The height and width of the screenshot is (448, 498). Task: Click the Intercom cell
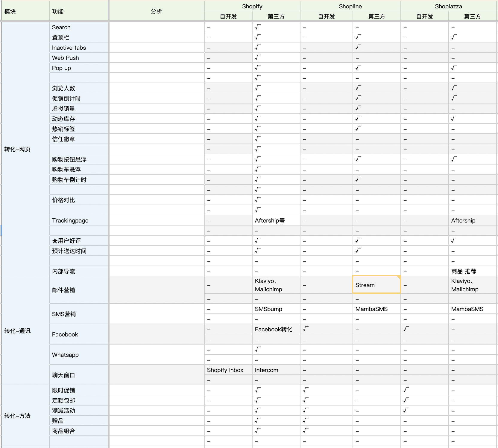[276, 370]
